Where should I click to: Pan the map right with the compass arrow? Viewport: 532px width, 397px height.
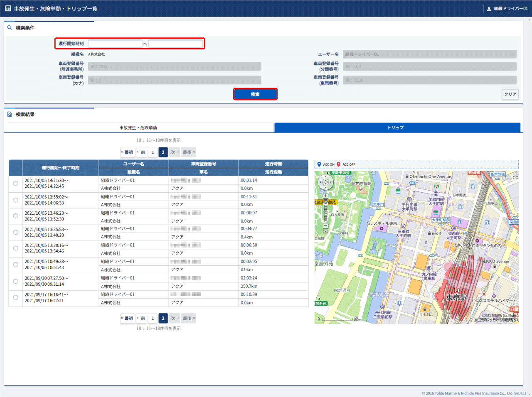coord(330,182)
